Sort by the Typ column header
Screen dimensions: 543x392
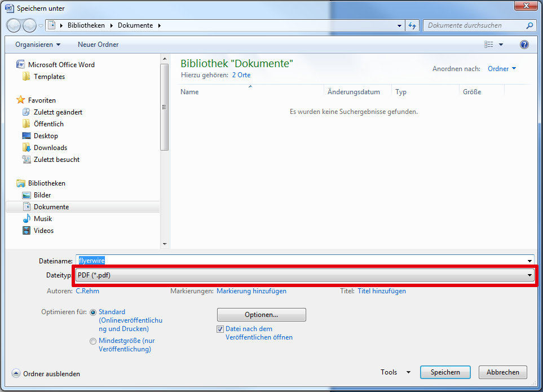click(x=401, y=92)
